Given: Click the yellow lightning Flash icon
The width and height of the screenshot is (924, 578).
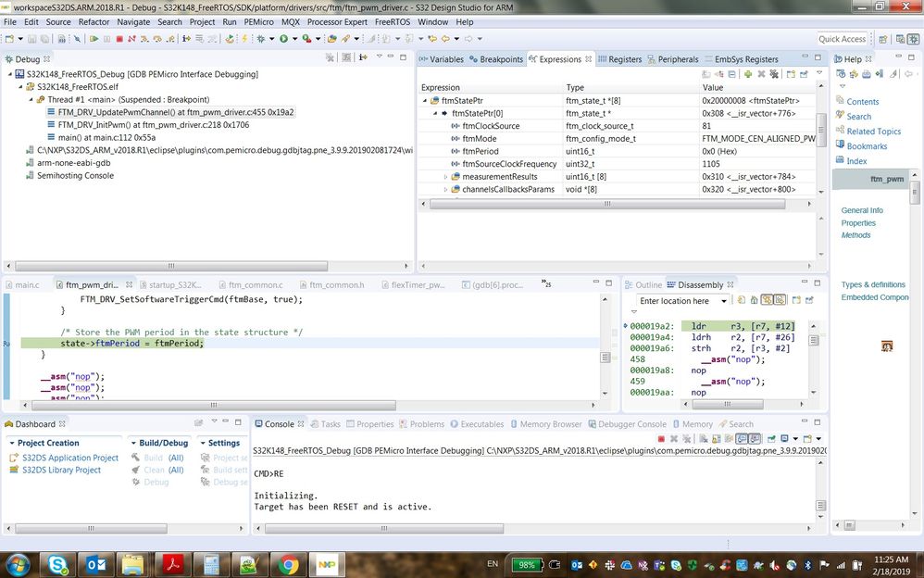Looking at the screenshot, I should pos(244,39).
